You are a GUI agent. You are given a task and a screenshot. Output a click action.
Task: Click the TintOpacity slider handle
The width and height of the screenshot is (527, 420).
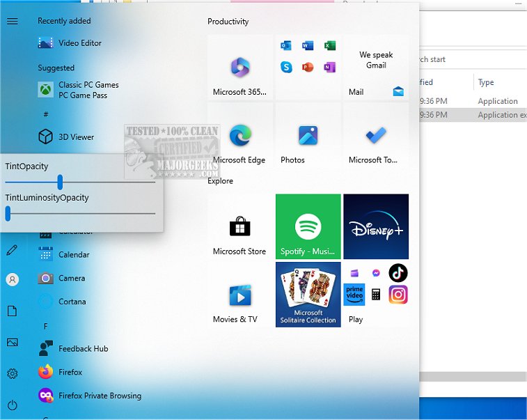tap(60, 182)
